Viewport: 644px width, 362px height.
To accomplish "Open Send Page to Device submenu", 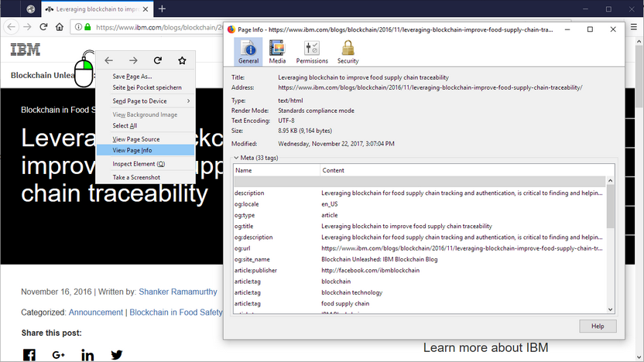I will tap(146, 101).
